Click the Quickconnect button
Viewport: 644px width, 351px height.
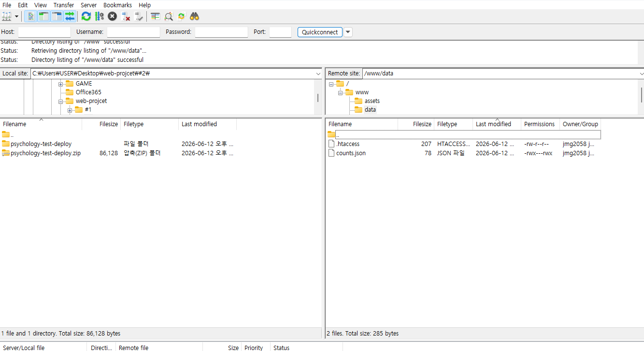pyautogui.click(x=320, y=32)
